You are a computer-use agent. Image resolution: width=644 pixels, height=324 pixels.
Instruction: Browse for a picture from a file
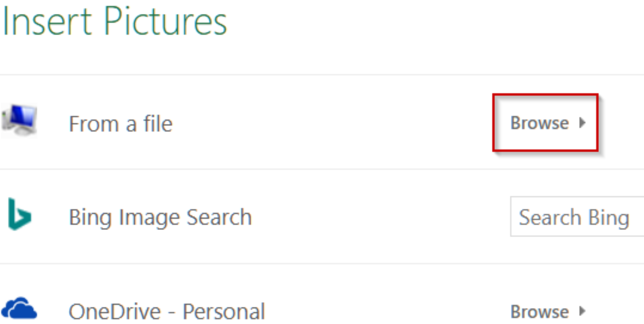coord(540,123)
